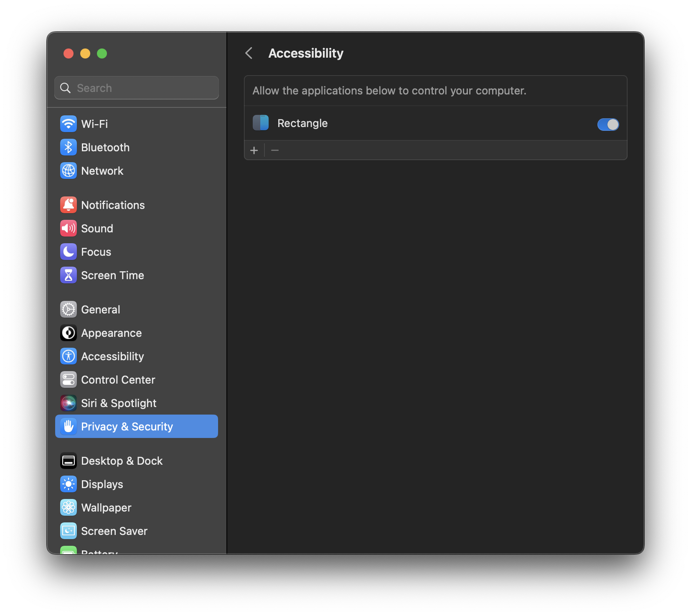Screen dimensions: 691x616
Task: Open Displays settings
Action: (102, 484)
